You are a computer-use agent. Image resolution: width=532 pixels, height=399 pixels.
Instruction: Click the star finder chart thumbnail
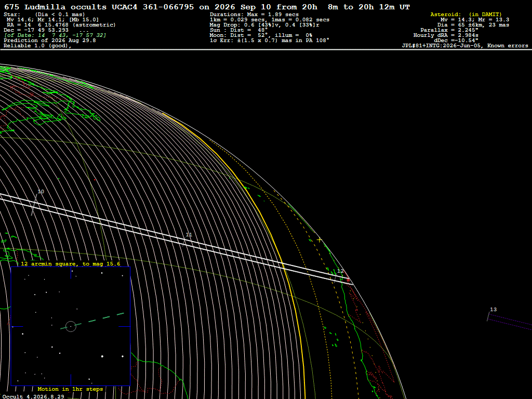(71, 326)
